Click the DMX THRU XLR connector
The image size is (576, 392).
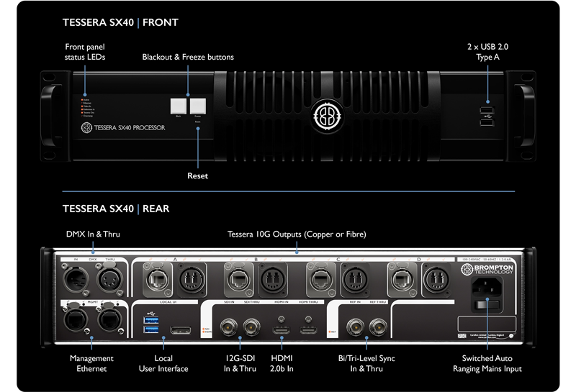[x=110, y=280]
